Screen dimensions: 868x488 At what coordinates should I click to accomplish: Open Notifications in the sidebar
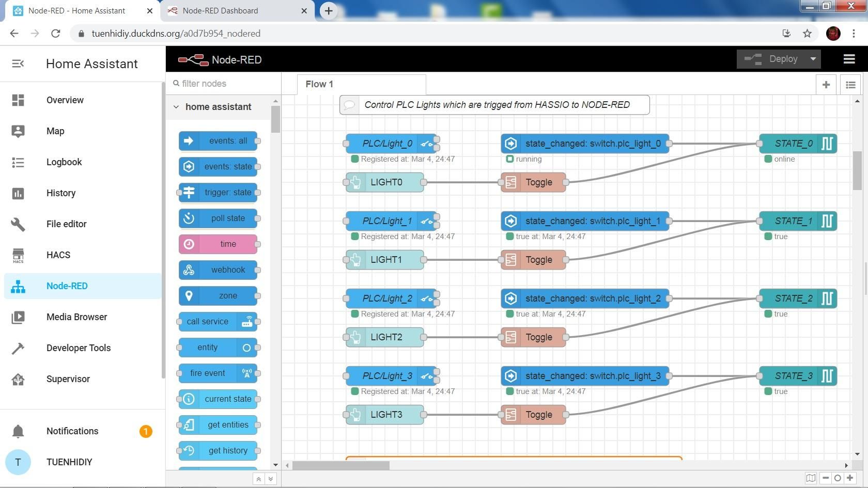click(72, 431)
